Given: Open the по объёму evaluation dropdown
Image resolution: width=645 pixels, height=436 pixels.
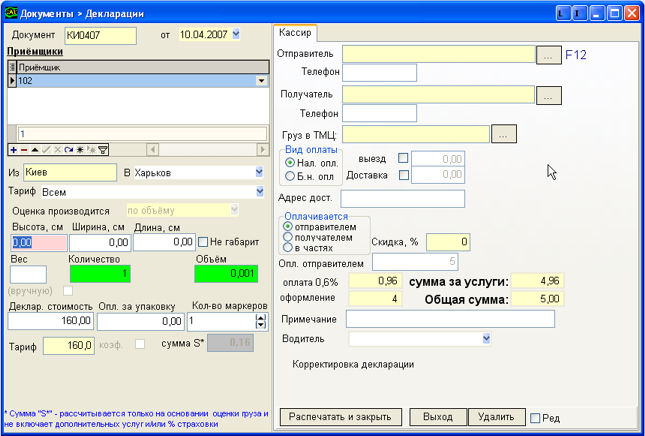Looking at the screenshot, I should click(234, 210).
